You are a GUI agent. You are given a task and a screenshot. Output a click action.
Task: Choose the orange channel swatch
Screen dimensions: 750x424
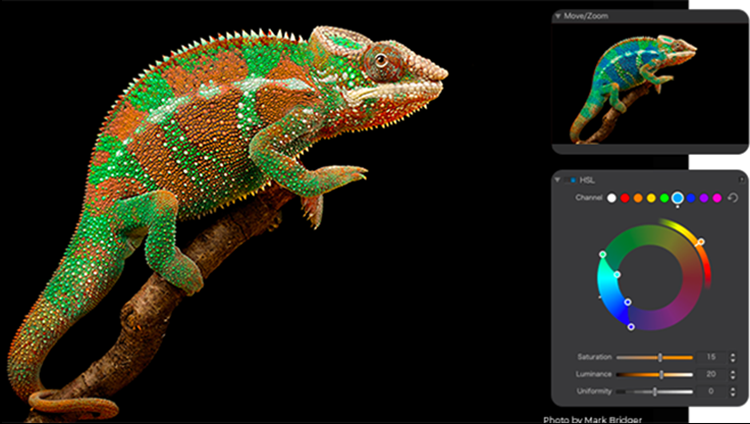[638, 199]
